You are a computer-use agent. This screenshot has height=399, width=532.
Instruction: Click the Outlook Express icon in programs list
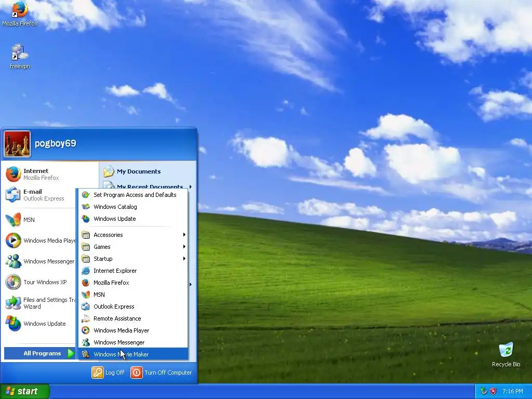pyautogui.click(x=86, y=307)
